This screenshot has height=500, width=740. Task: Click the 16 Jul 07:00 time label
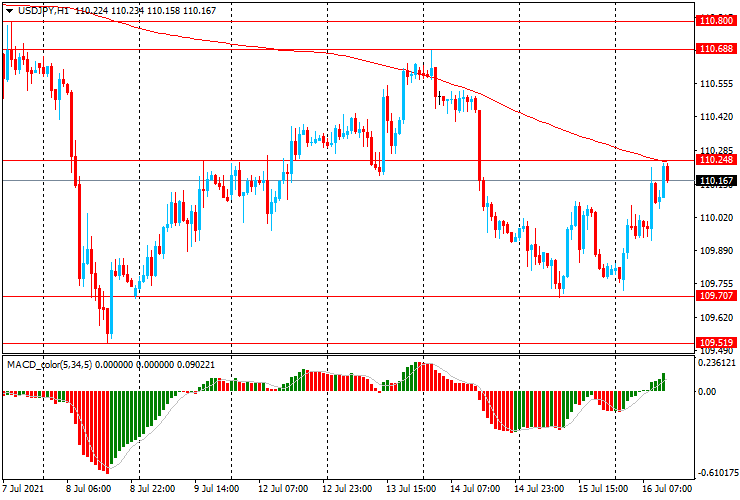[667, 488]
